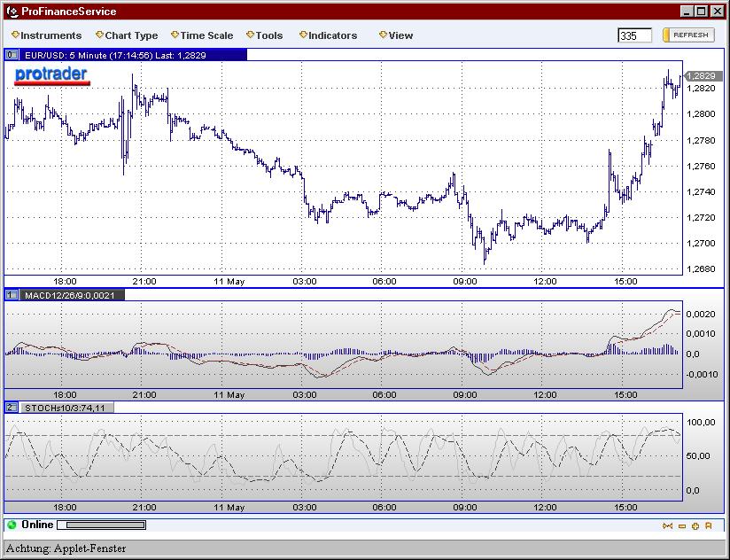Click the progress bar next to Online
Image resolution: width=730 pixels, height=560 pixels.
(x=102, y=525)
